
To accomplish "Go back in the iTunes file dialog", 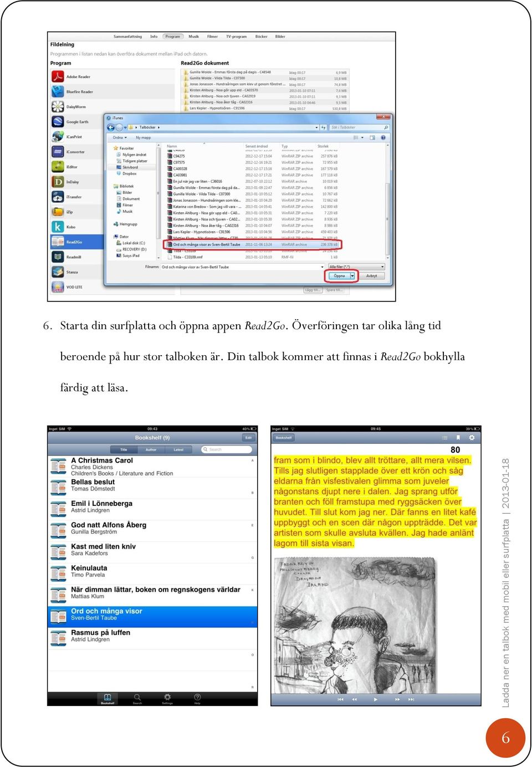I will 111,127.
